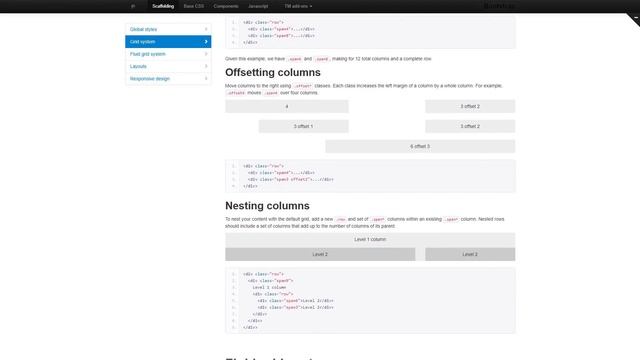Click the chevron beside Layouts
This screenshot has width=640, height=360.
[x=206, y=66]
